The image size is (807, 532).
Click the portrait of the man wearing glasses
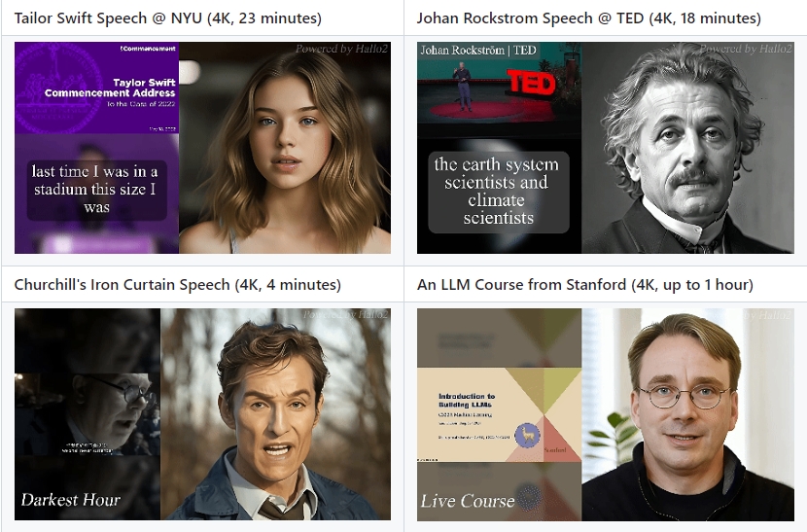pyautogui.click(x=687, y=414)
